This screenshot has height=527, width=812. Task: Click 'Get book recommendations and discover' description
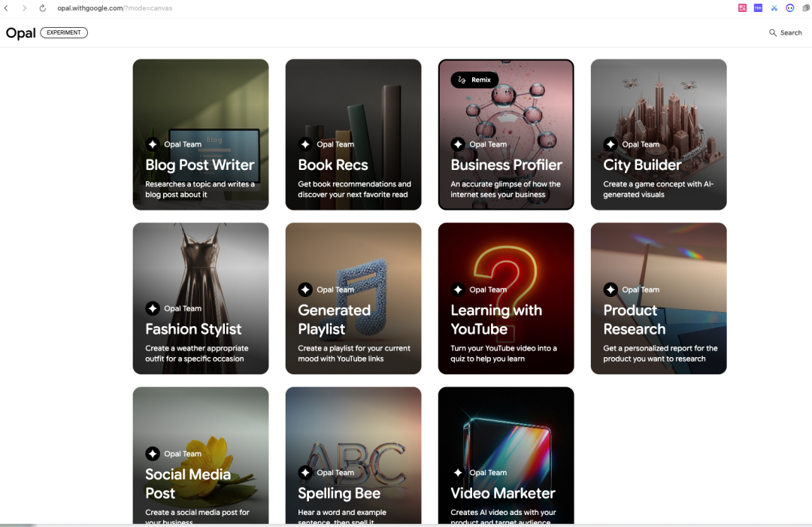(354, 189)
